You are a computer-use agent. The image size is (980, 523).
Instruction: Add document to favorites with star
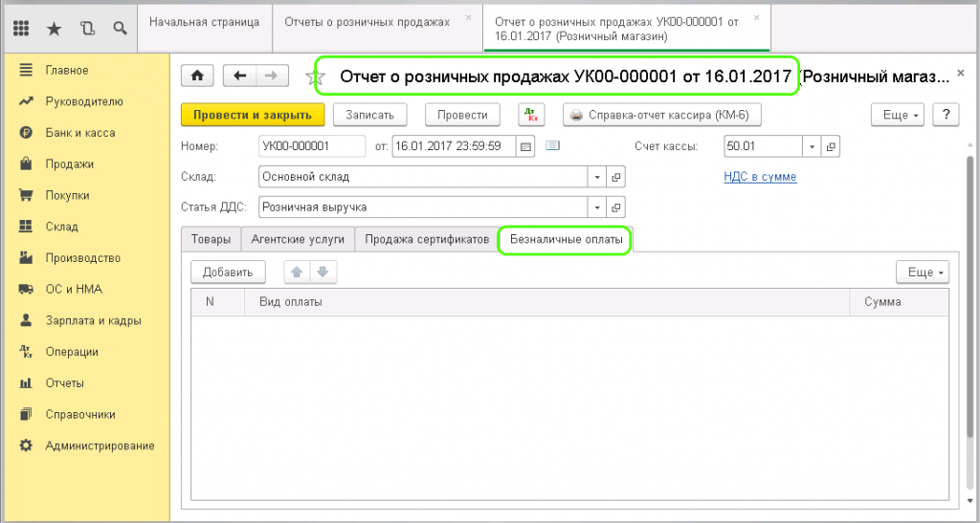(x=312, y=76)
